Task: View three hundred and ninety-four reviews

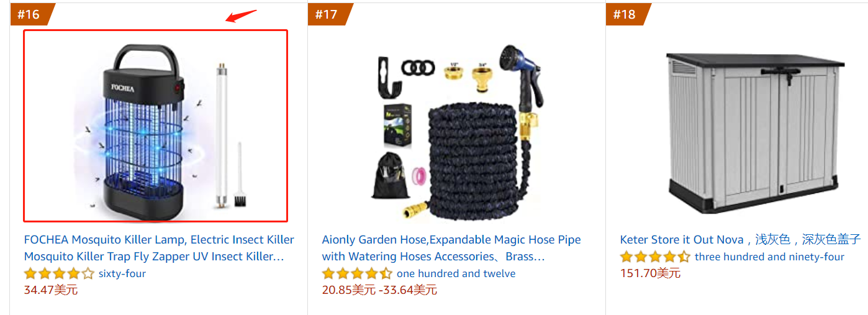Action: click(x=770, y=257)
